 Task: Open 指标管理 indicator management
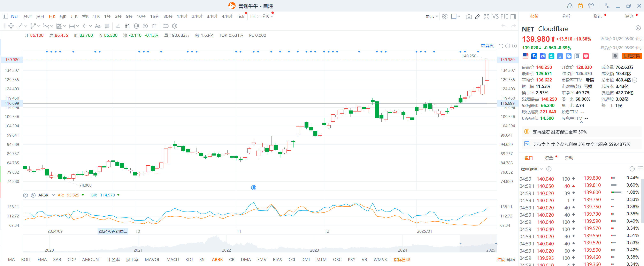pos(402,260)
